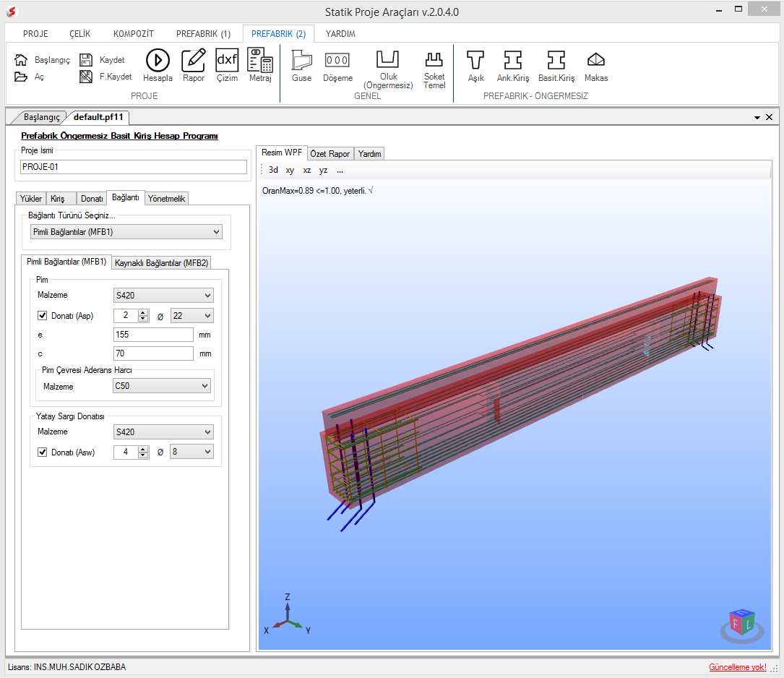Switch viewer to xy view
The image size is (784, 678).
[290, 170]
